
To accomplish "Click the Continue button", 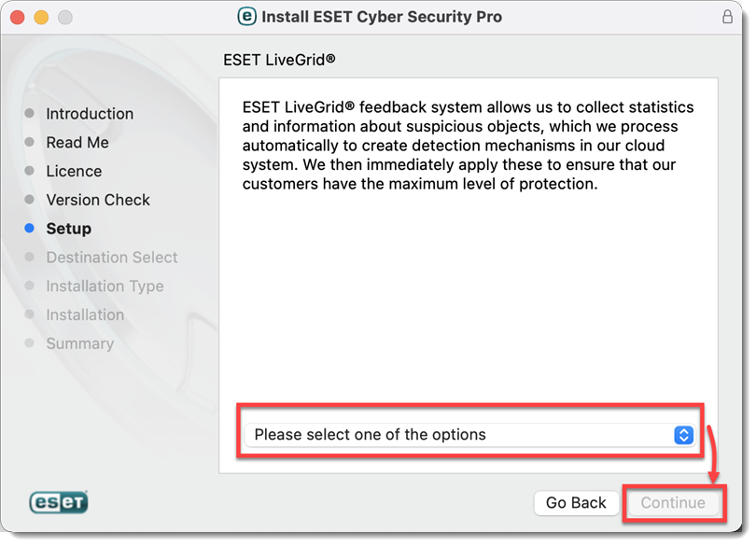I will coord(673,502).
